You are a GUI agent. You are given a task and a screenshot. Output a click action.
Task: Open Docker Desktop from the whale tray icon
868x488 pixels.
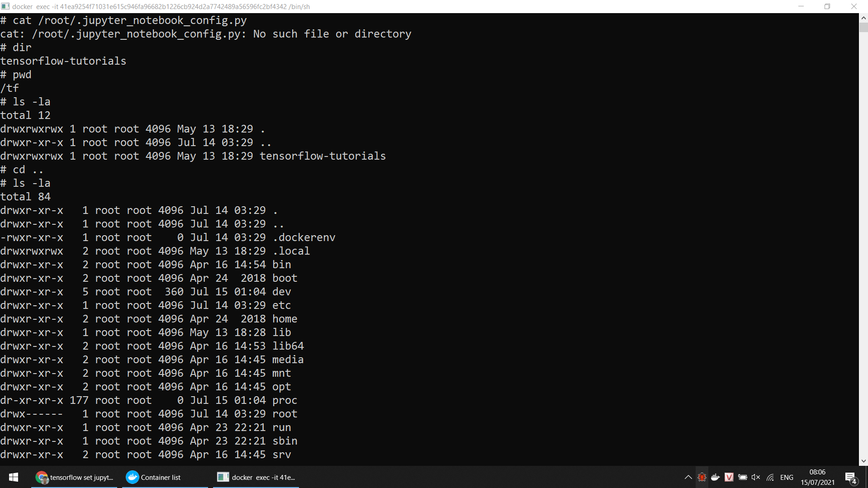tap(716, 477)
